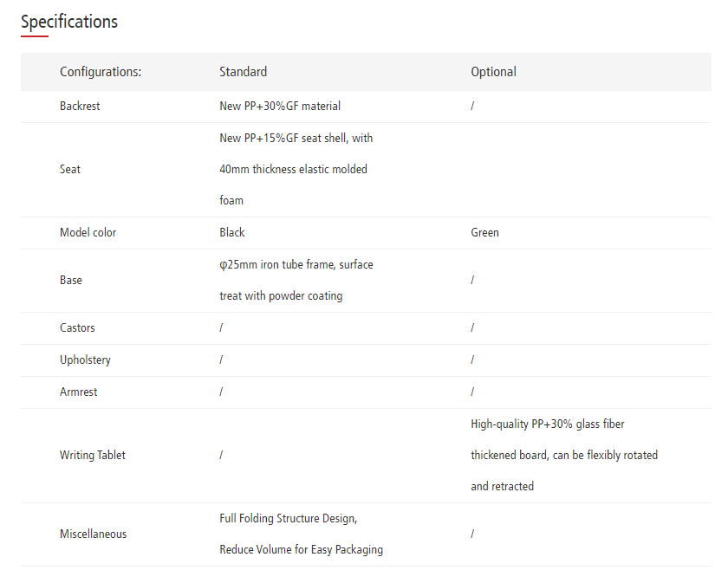Viewport: 728px width, 570px height.
Task: Click the glass fiber thickened board description
Action: click(563, 455)
